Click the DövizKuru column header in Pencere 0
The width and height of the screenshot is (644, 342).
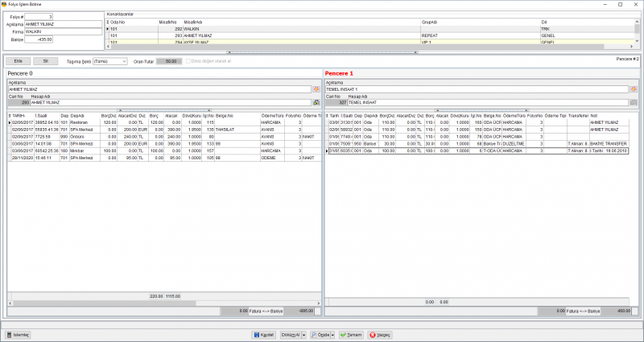coord(192,116)
